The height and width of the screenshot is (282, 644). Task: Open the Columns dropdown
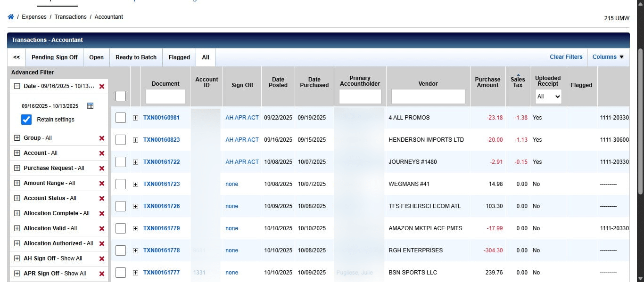pos(608,56)
